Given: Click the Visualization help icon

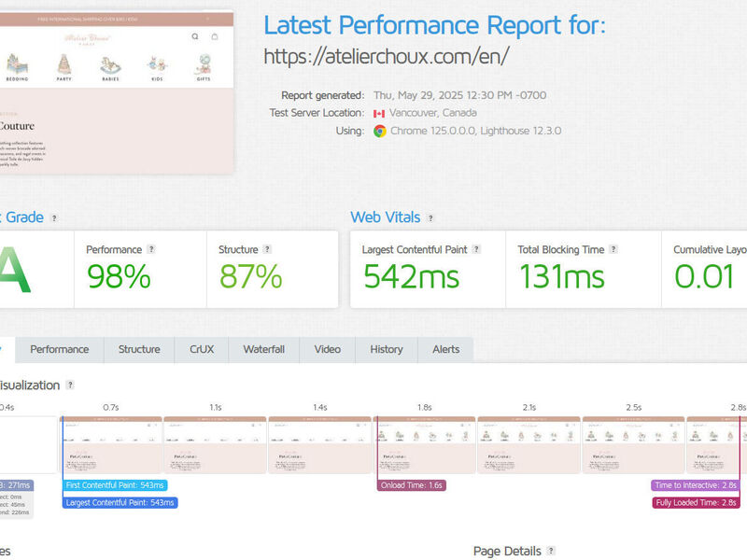Looking at the screenshot, I should (71, 385).
